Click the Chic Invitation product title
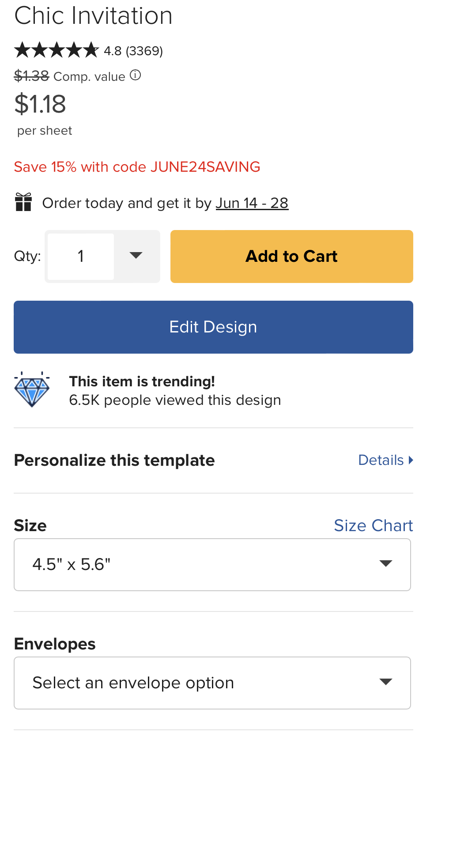The image size is (468, 868). pyautogui.click(x=93, y=16)
